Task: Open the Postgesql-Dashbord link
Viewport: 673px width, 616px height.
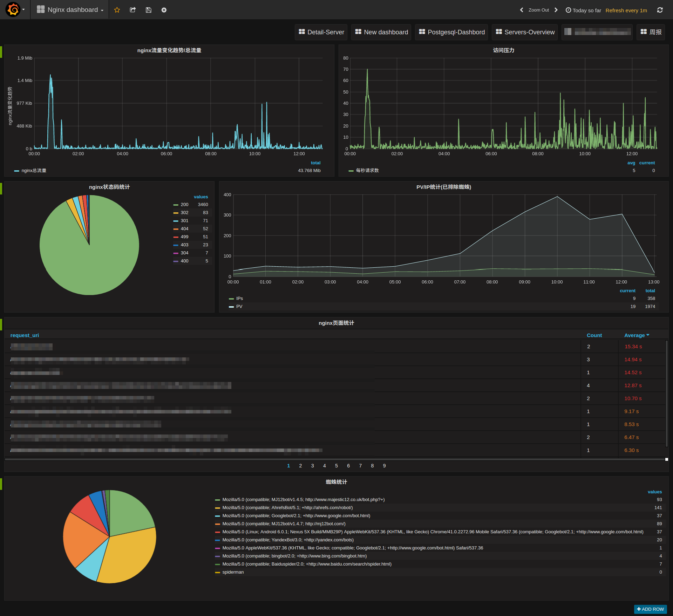Action: 451,32
